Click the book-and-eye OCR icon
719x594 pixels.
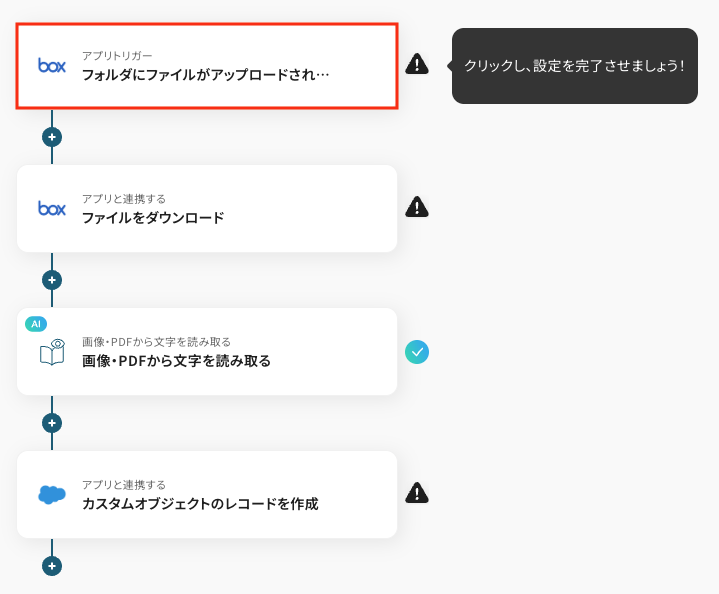coord(52,352)
